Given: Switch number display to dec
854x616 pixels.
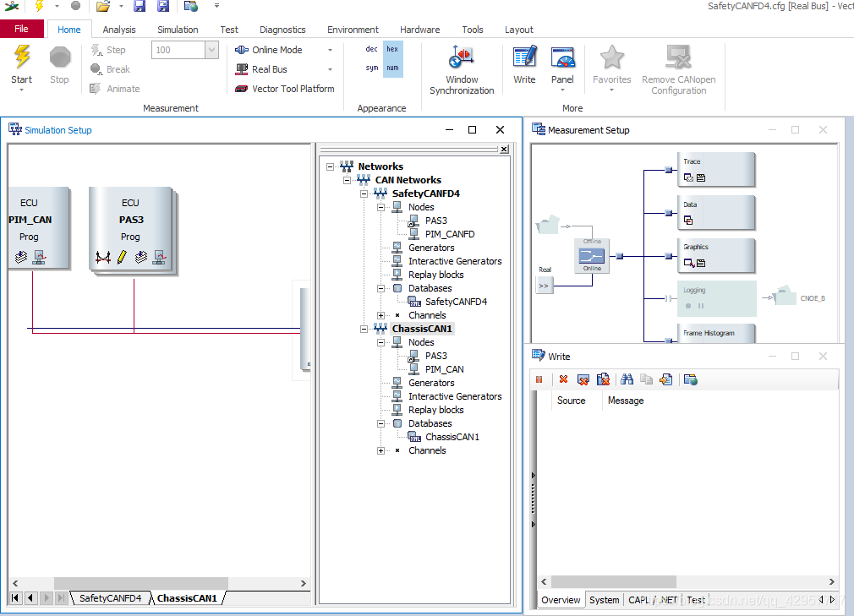Looking at the screenshot, I should click(372, 49).
